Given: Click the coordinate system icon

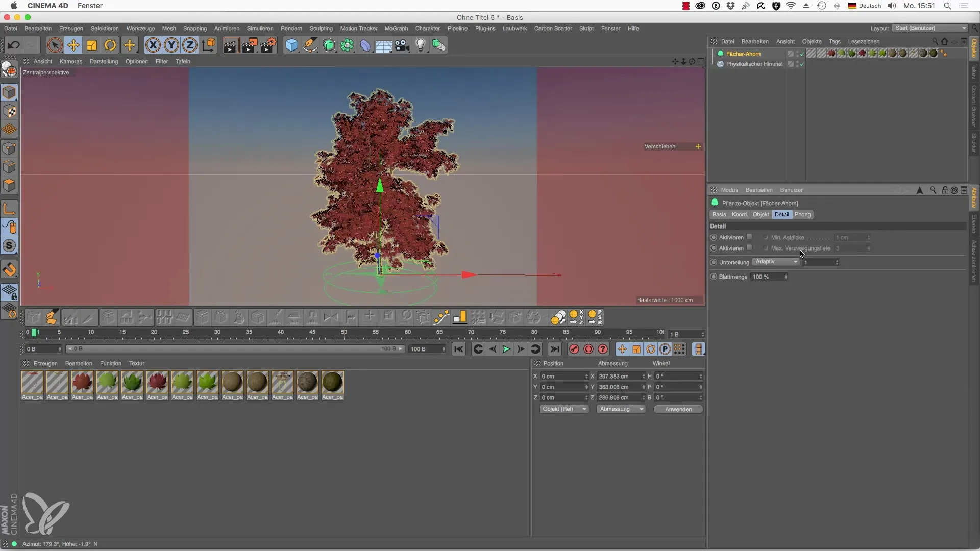Looking at the screenshot, I should 209,45.
